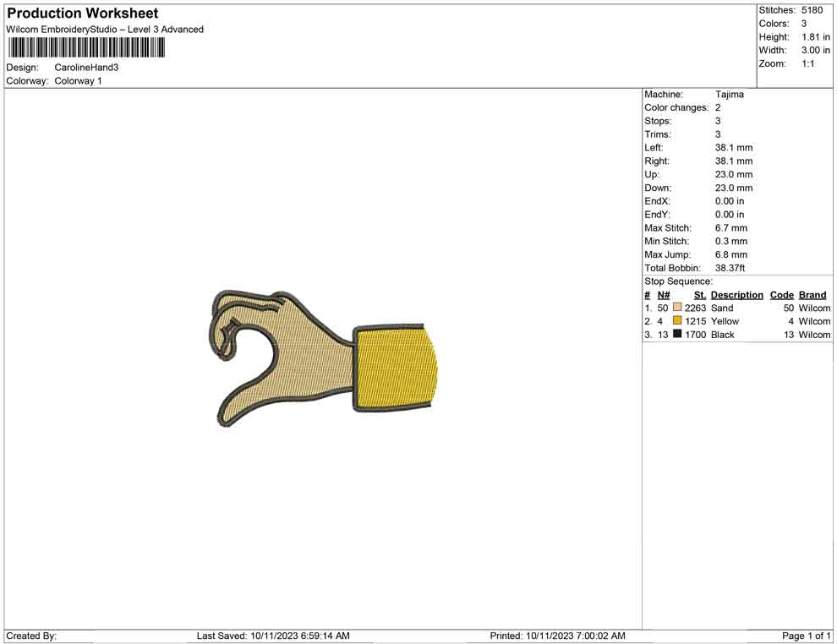Click the 'Created By:' footer label
Screen dimensions: 837x644
click(31, 636)
